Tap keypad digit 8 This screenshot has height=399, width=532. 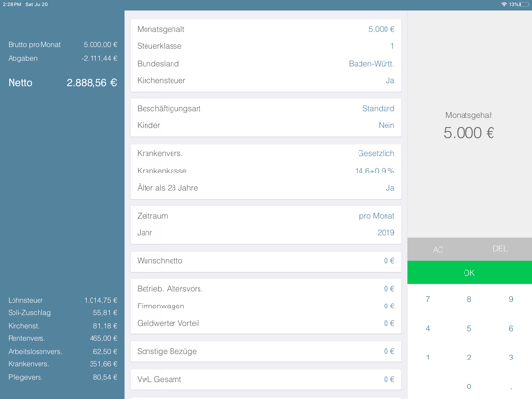point(469,299)
